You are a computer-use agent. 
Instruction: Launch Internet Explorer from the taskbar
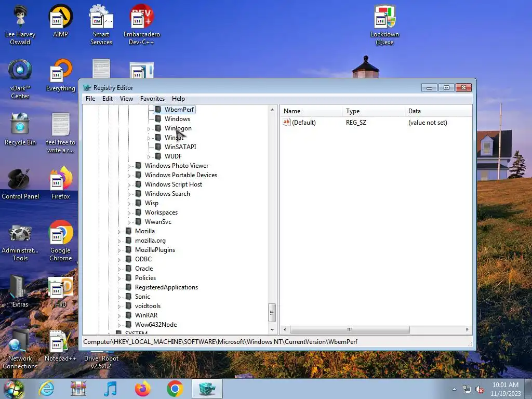[x=46, y=389]
